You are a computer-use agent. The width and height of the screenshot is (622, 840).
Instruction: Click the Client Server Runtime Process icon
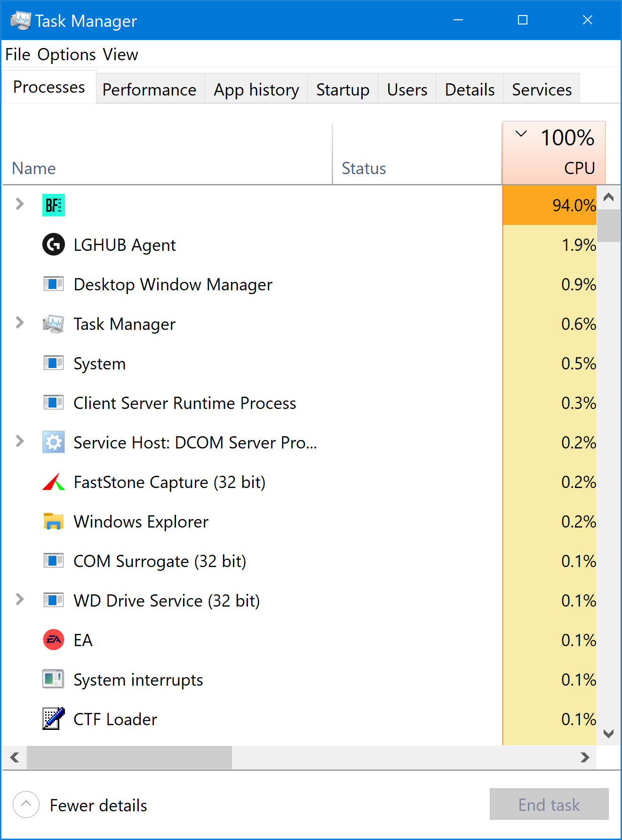tap(54, 403)
